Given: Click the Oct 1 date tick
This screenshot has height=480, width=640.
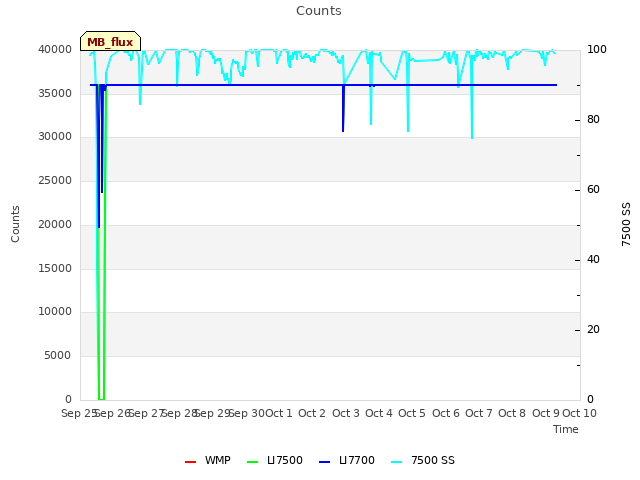Looking at the screenshot, I should pos(279,413).
